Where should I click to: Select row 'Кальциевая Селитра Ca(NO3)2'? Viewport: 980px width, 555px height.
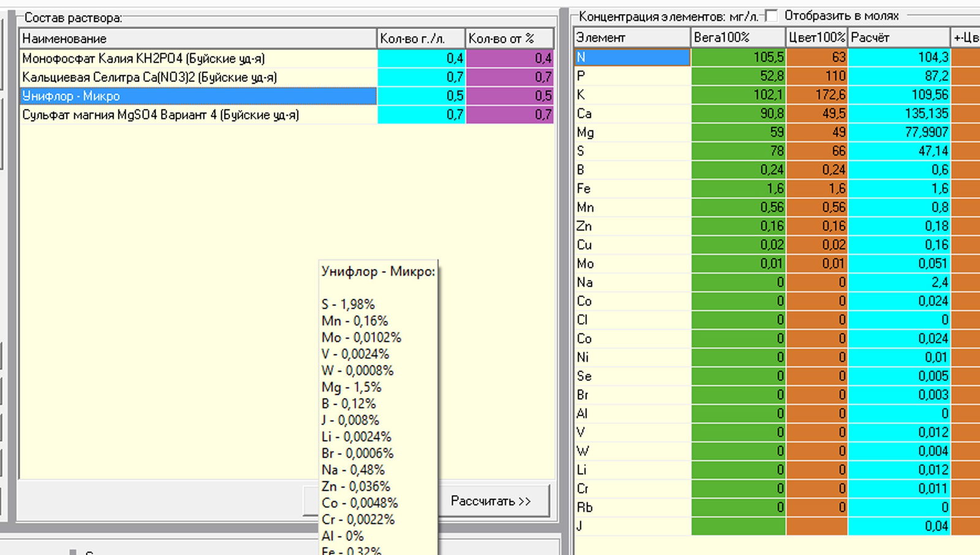point(198,77)
